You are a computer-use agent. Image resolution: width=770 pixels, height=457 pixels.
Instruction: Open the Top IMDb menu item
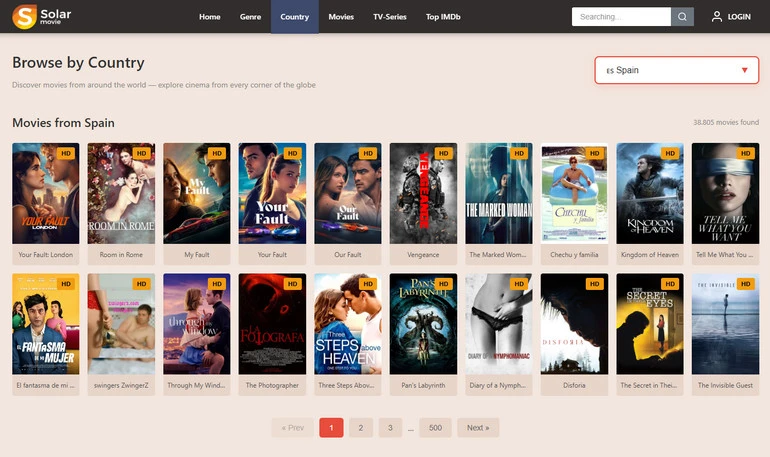coord(443,17)
